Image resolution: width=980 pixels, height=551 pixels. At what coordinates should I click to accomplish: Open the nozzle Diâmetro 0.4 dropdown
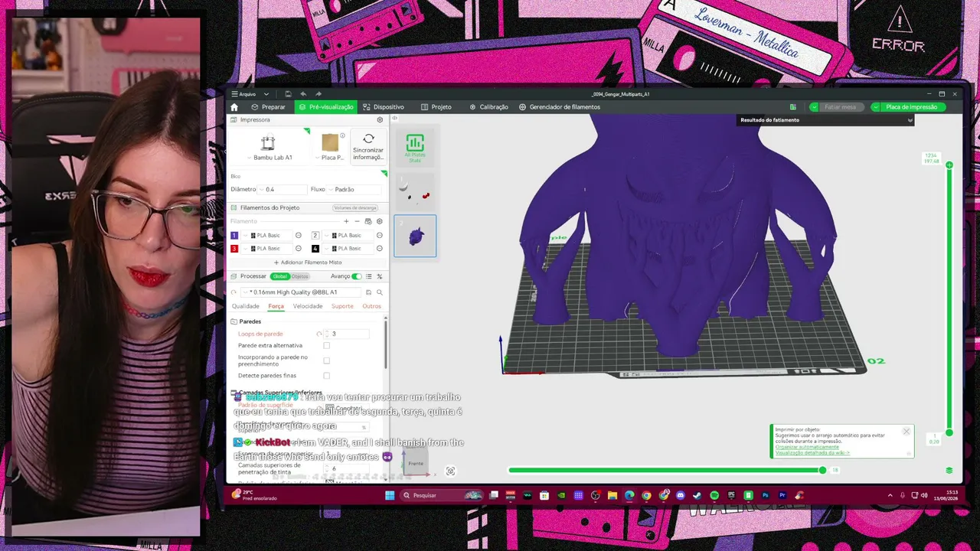[281, 189]
